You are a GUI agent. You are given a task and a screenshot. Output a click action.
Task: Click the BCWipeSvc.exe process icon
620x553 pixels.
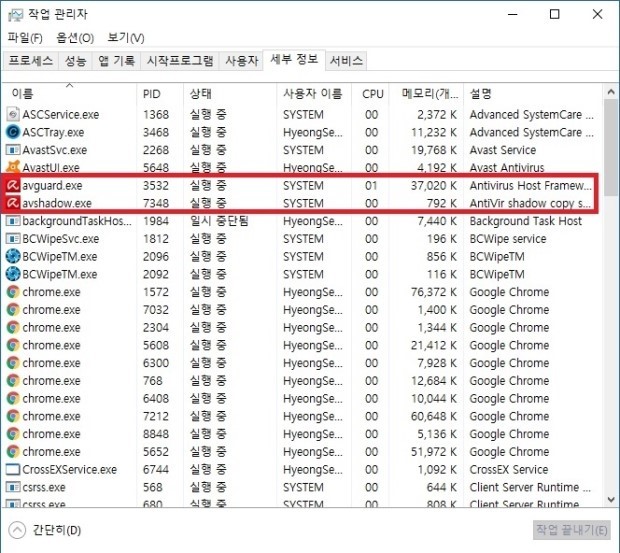[x=13, y=238]
